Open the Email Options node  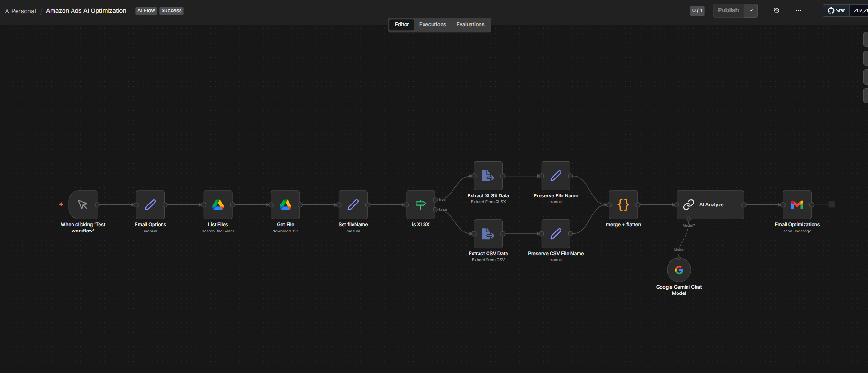pos(150,204)
